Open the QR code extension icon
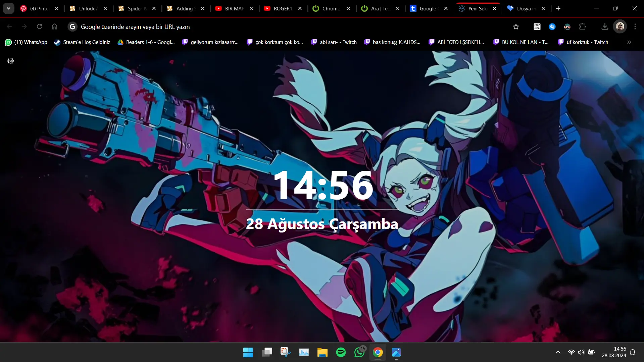This screenshot has height=362, width=644. click(x=537, y=27)
